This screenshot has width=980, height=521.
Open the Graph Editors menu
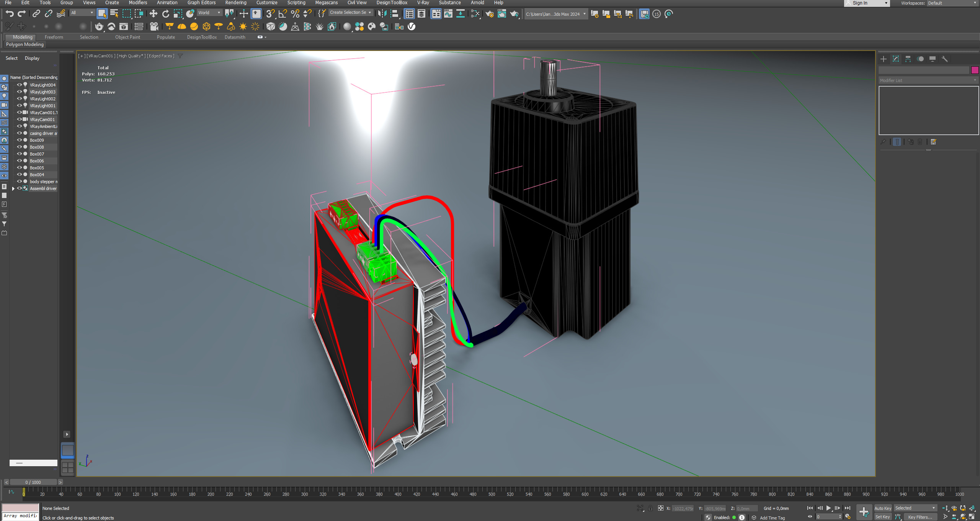[201, 3]
